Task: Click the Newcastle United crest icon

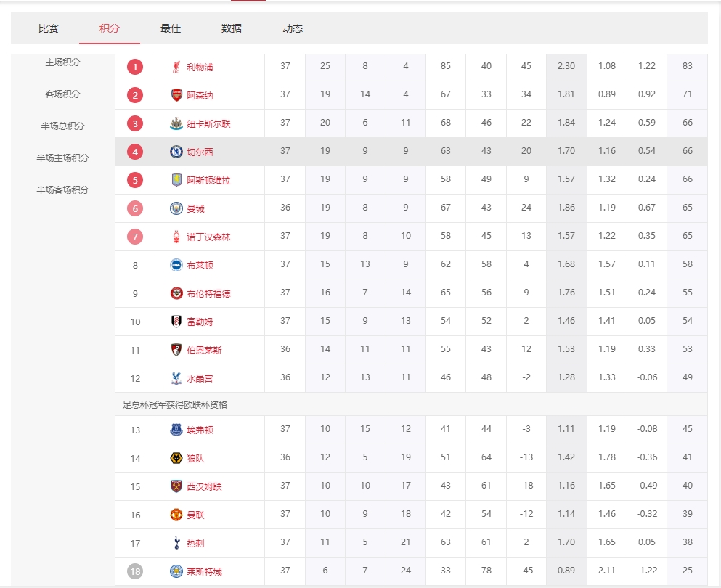Action: click(x=176, y=123)
